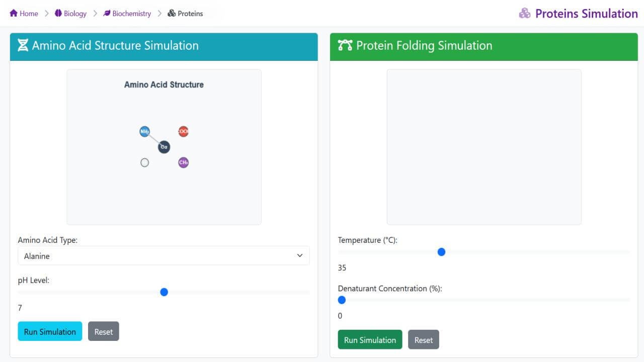Click the Biochemistry leaf icon
The height and width of the screenshot is (362, 644).
tap(107, 14)
